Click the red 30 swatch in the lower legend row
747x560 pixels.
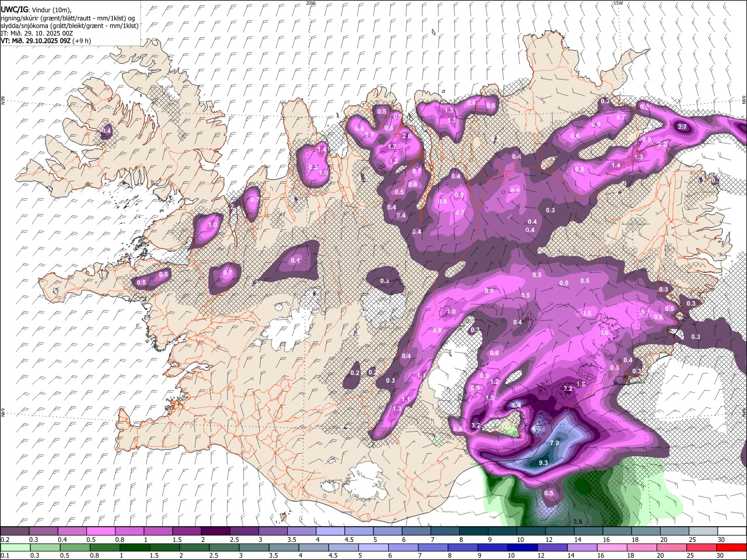point(731,548)
